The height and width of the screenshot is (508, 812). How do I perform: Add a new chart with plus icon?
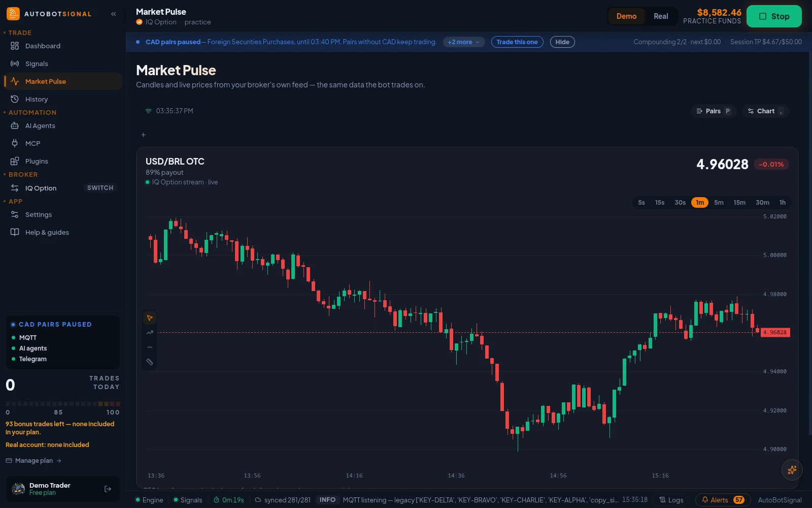point(143,135)
